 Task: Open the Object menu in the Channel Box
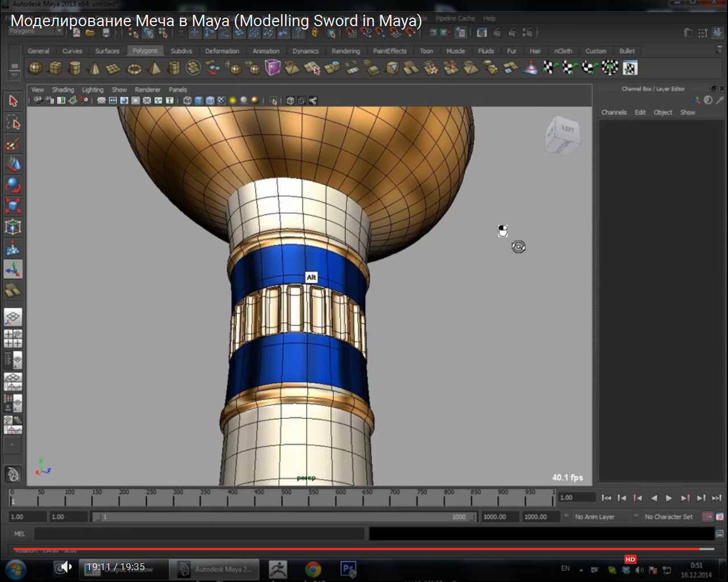663,112
